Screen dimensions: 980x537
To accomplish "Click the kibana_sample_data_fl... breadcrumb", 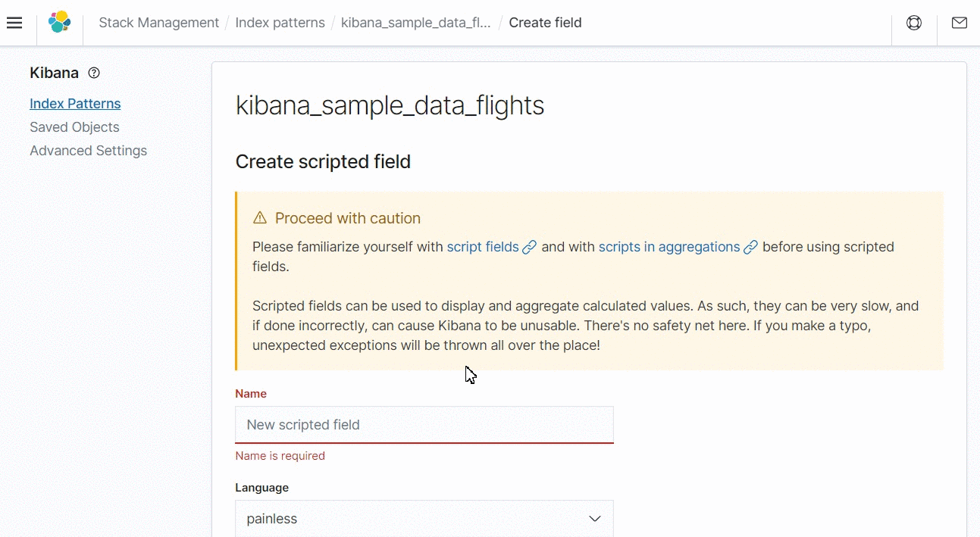I will [415, 23].
